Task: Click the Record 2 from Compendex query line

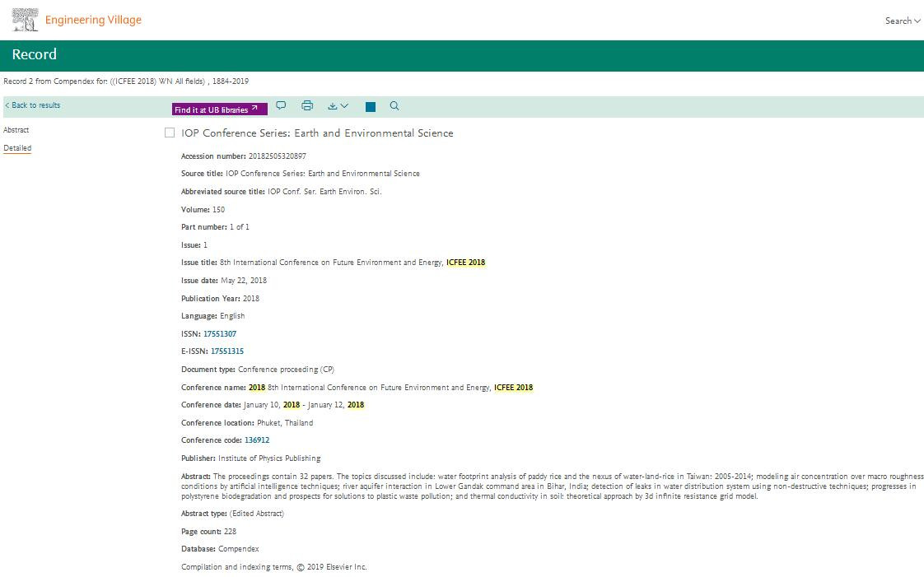Action: point(126,81)
